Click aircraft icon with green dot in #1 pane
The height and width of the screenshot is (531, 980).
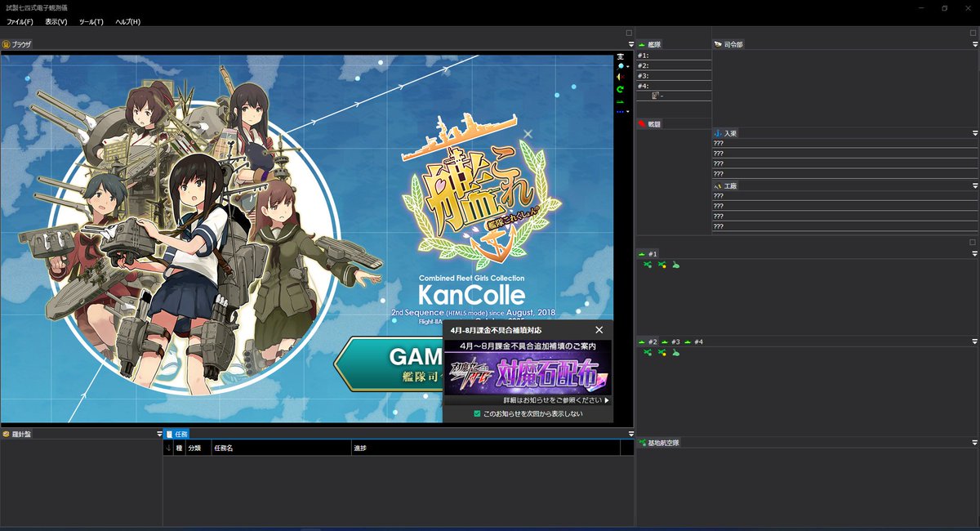(648, 265)
